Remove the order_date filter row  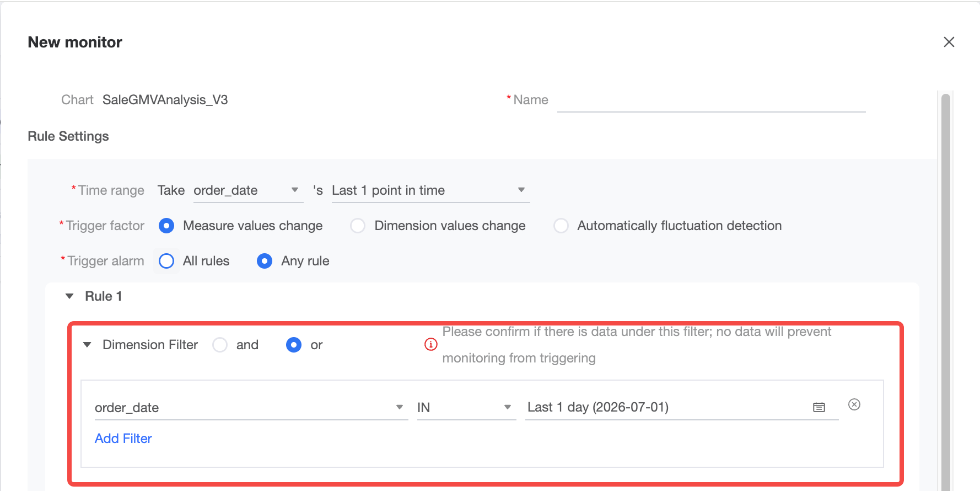pyautogui.click(x=854, y=405)
